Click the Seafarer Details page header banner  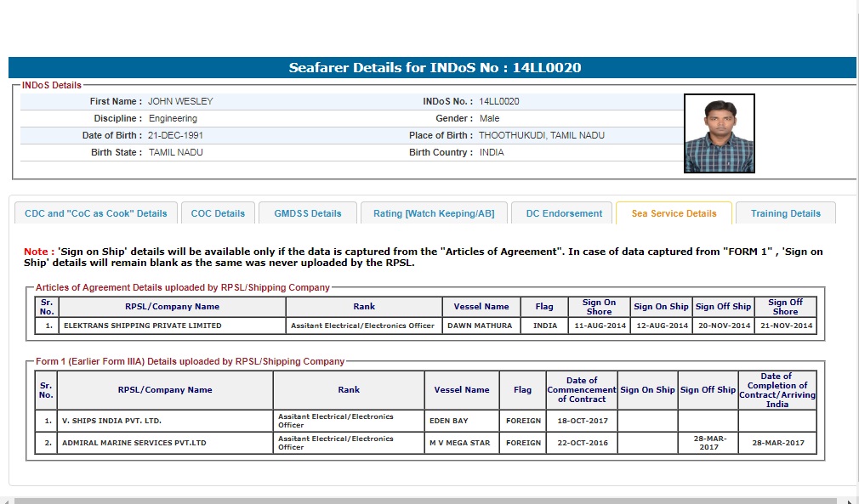click(x=432, y=68)
